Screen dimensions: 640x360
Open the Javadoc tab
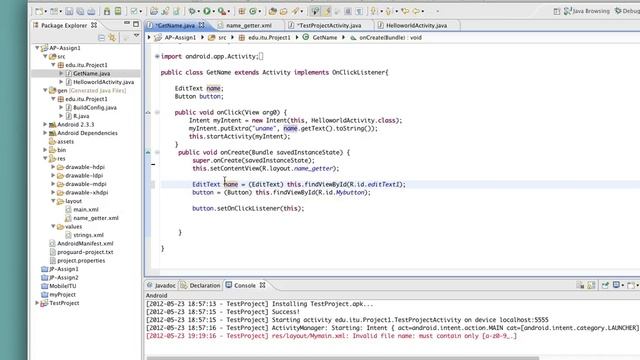point(162,285)
